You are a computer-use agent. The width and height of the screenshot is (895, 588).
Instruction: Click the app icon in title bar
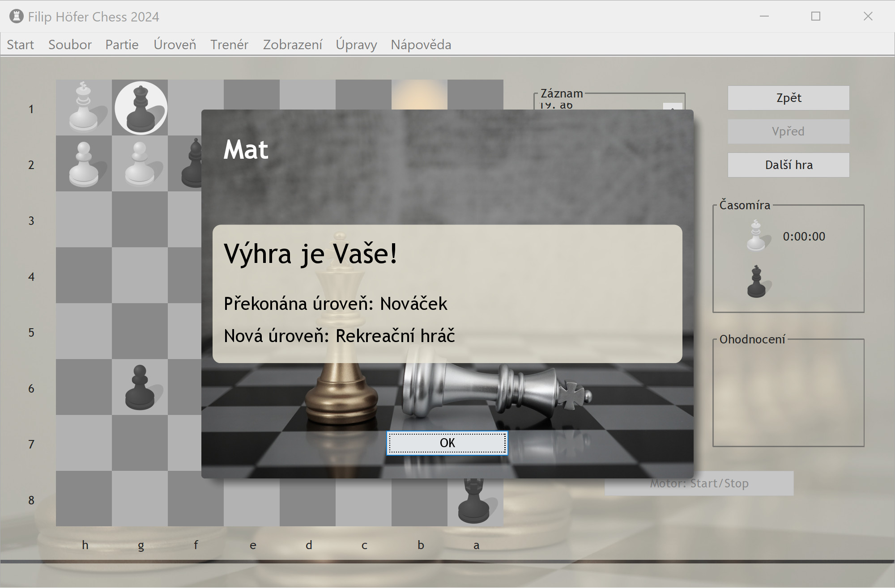click(x=16, y=17)
